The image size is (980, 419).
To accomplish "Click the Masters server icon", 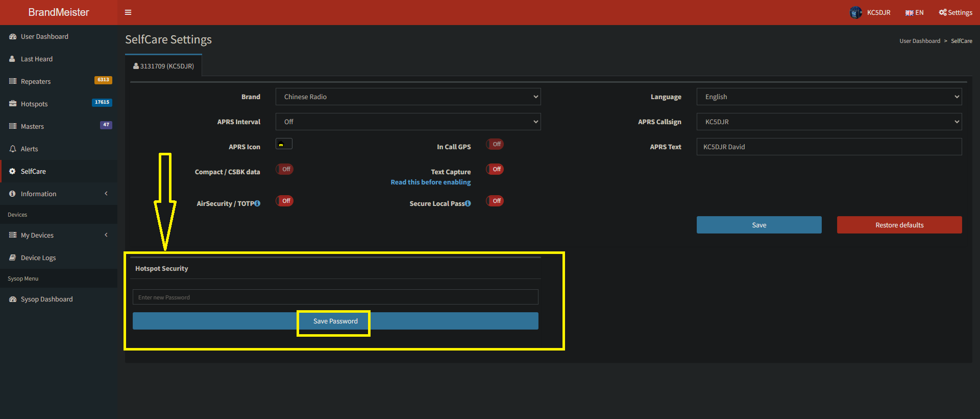I will click(x=13, y=126).
